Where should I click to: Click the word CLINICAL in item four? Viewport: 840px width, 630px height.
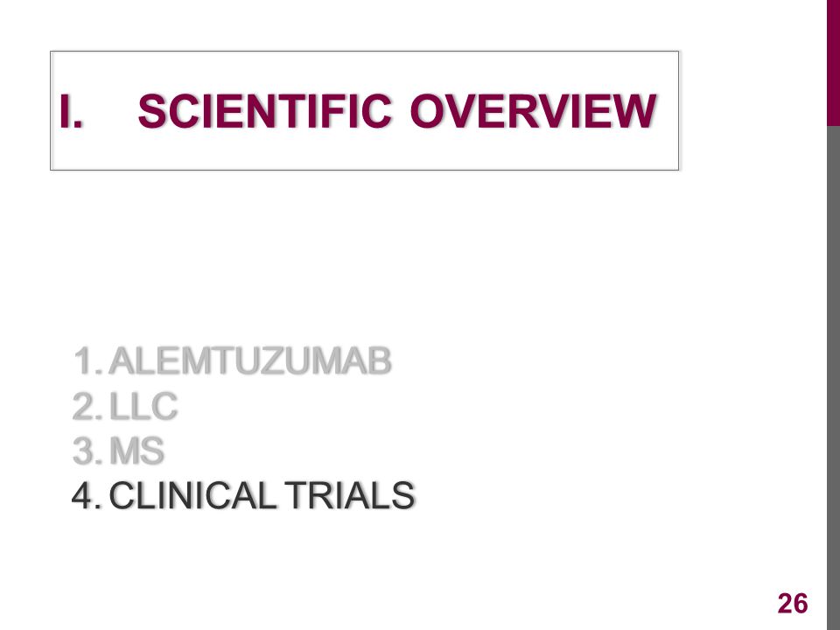(192, 494)
